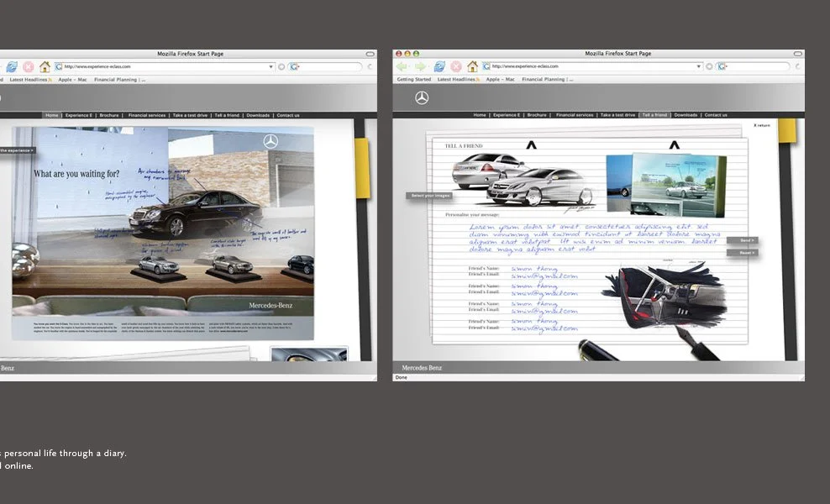Screen dimensions: 830x504
Task: Reload the page in the right Firefox window
Action: [x=439, y=66]
